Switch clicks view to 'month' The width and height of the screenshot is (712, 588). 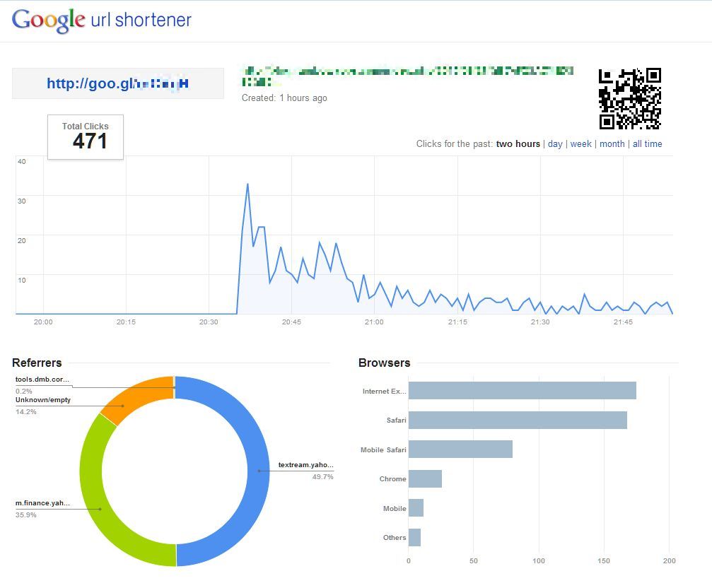coord(612,144)
